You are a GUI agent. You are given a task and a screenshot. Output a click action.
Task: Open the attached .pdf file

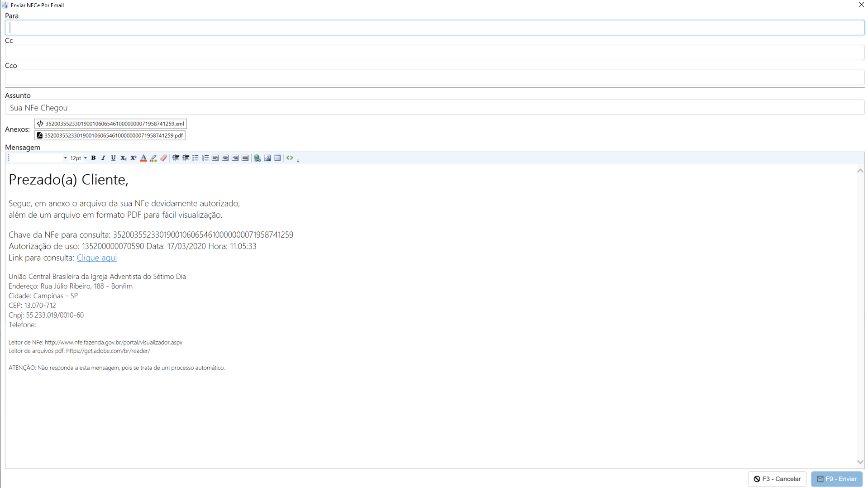(110, 135)
